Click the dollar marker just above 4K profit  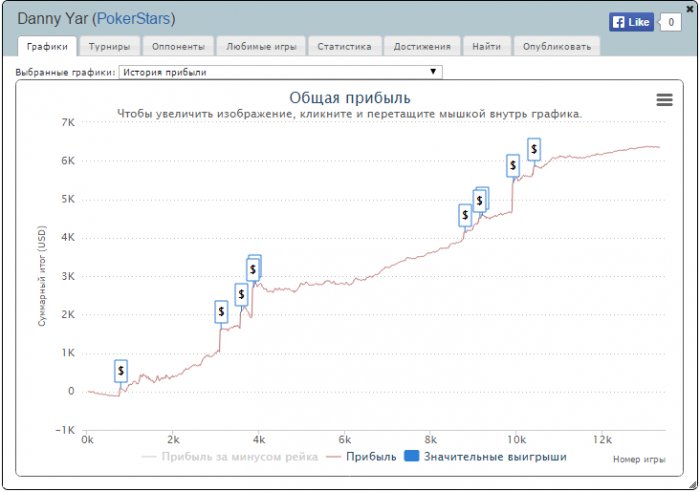465,215
